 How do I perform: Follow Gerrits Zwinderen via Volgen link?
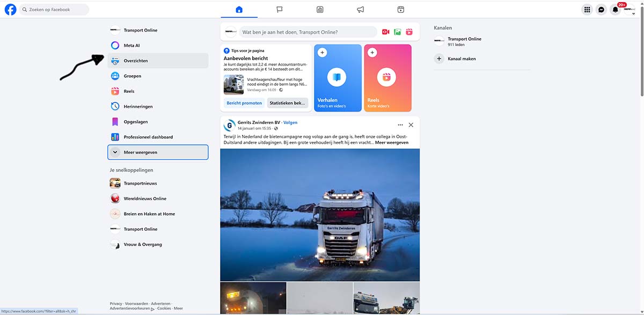coord(290,122)
